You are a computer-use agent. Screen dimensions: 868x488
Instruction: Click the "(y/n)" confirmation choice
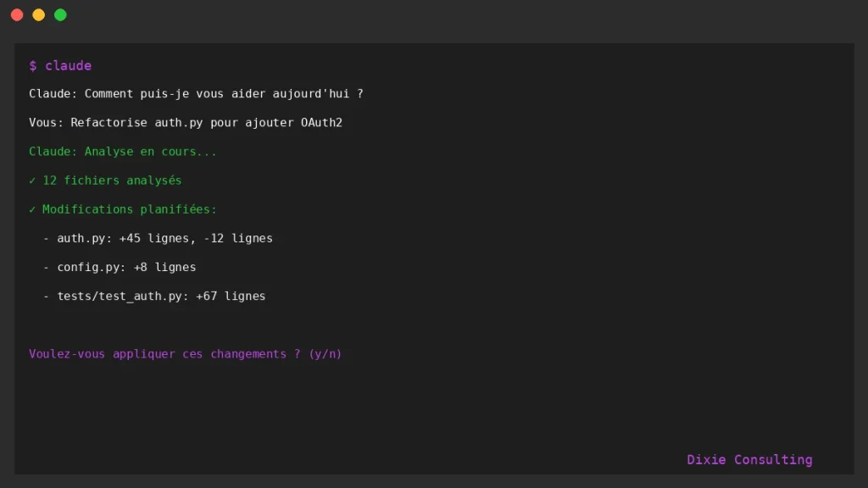tap(325, 354)
